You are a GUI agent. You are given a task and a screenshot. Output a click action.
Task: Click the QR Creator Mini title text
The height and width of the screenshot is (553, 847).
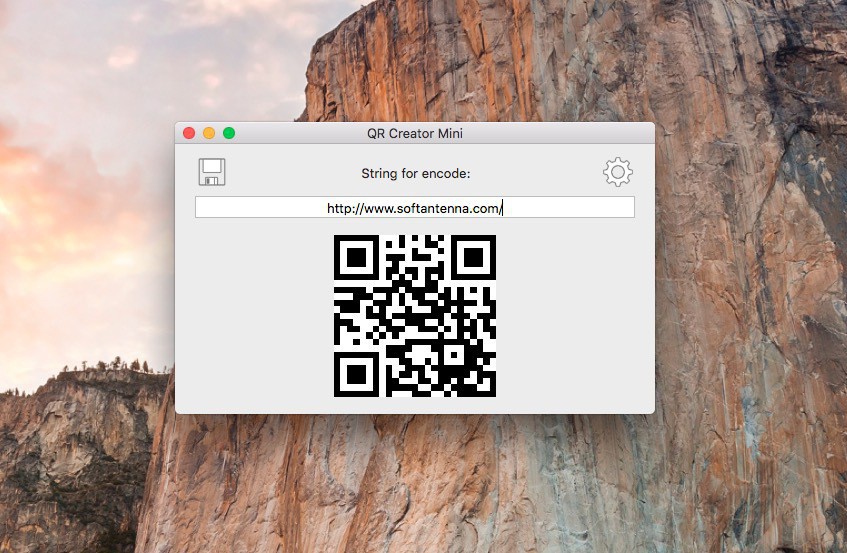pos(415,133)
